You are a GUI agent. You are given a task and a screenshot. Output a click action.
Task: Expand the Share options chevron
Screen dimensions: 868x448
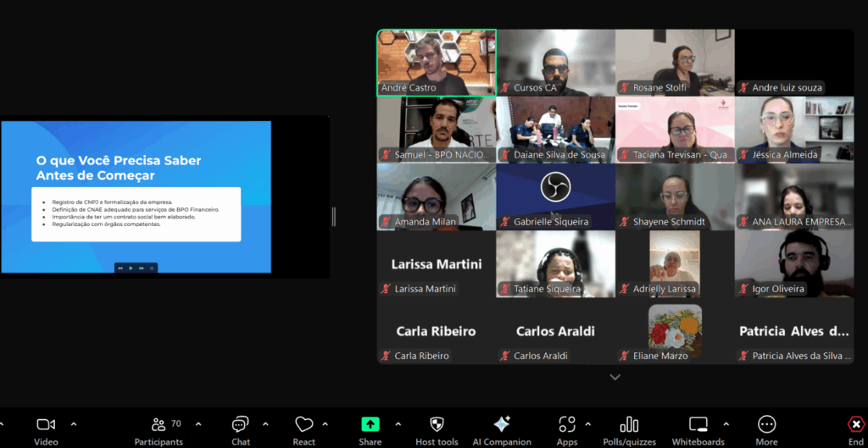tap(398, 425)
